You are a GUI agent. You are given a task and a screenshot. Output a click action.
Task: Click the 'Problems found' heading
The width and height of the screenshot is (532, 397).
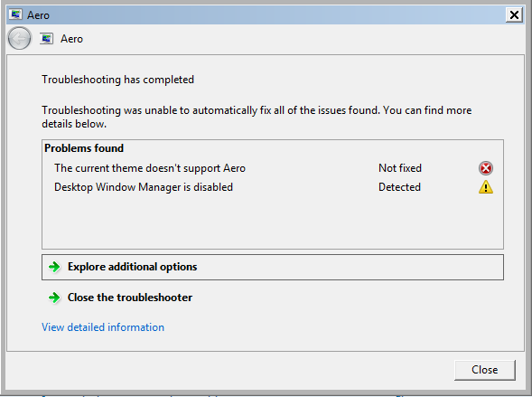click(x=84, y=148)
